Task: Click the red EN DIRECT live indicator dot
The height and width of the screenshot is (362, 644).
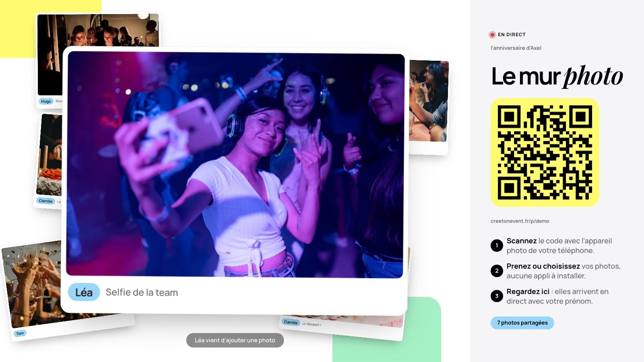Action: [x=492, y=35]
